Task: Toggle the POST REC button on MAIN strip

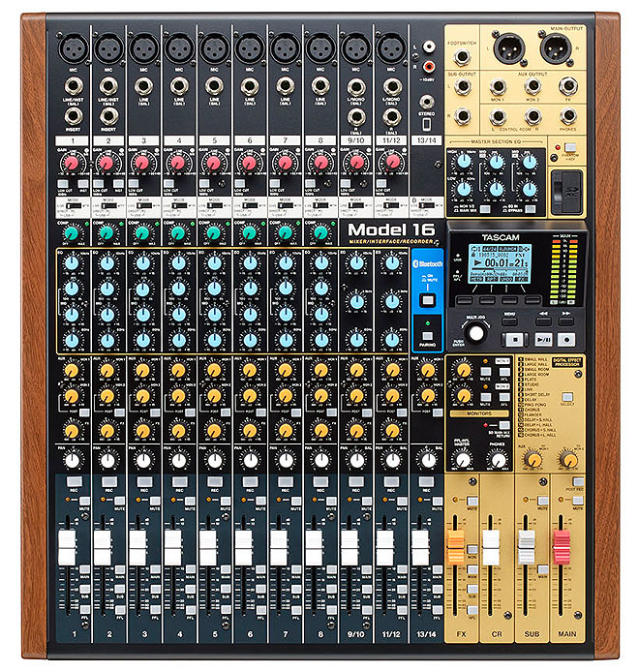Action: (578, 481)
